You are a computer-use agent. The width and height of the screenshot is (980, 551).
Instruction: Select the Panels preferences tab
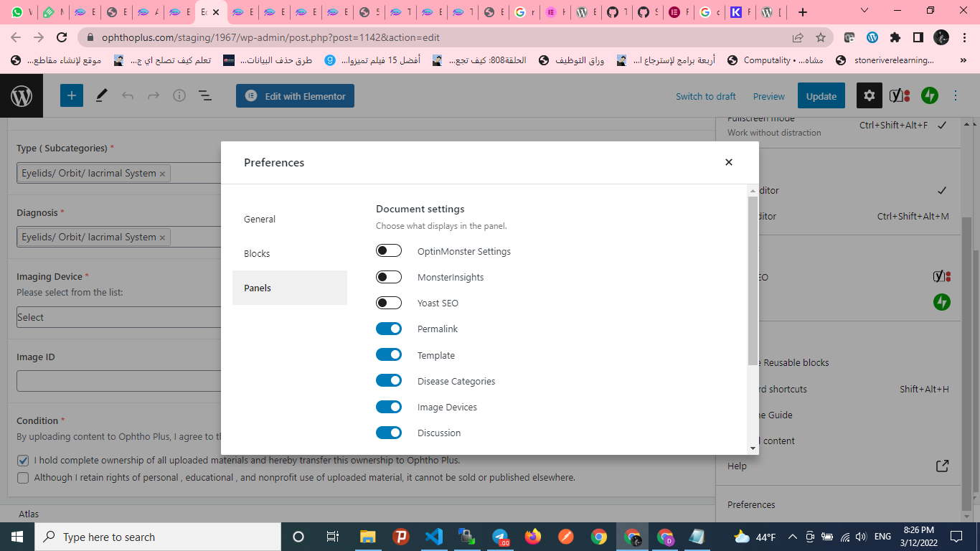click(x=290, y=288)
